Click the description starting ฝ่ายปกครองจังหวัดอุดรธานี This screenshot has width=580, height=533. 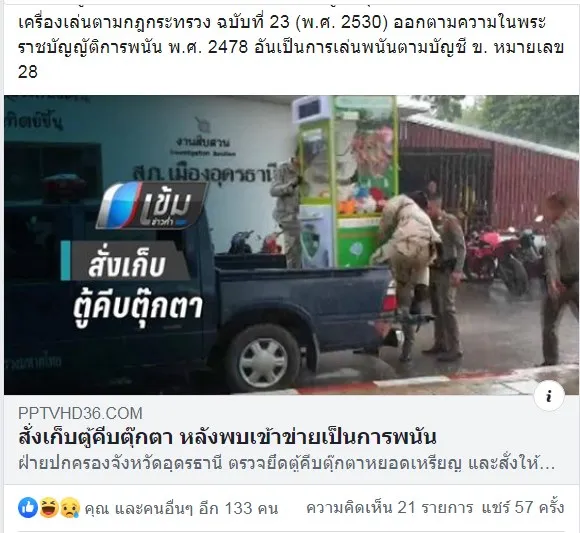tap(287, 463)
